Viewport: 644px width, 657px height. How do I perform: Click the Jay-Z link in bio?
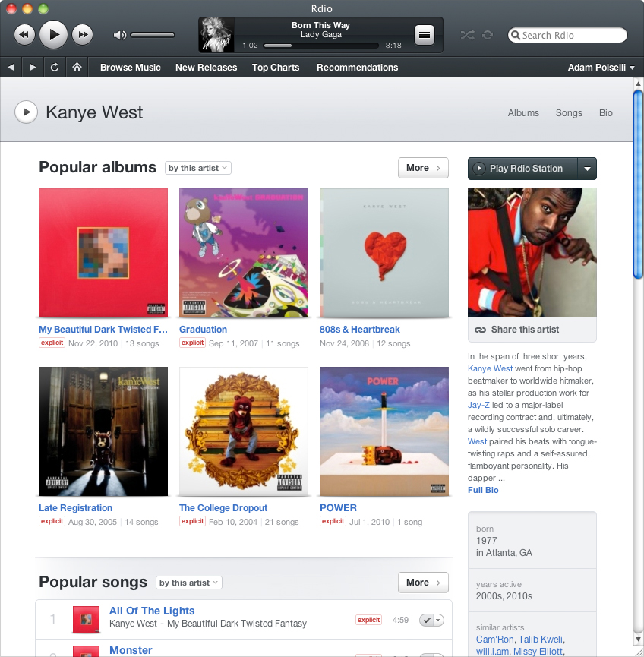pos(478,405)
